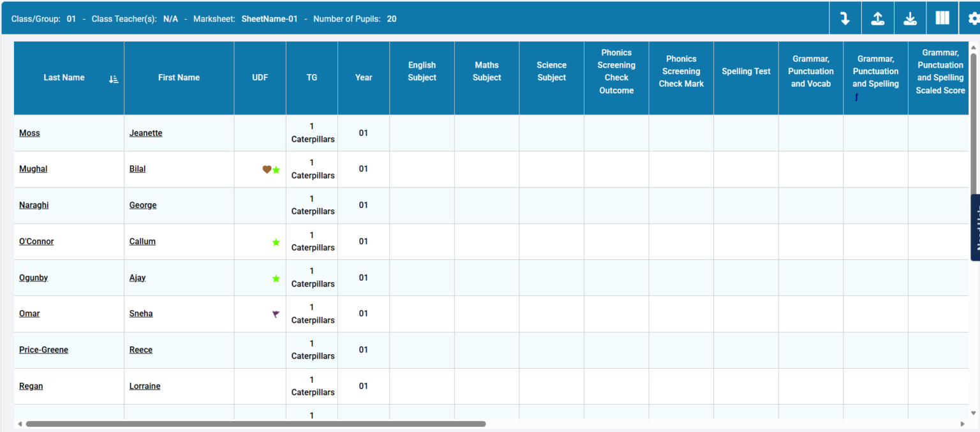The width and height of the screenshot is (980, 432).
Task: Select Maths Subject cell for George Naraghi
Action: pyautogui.click(x=487, y=205)
